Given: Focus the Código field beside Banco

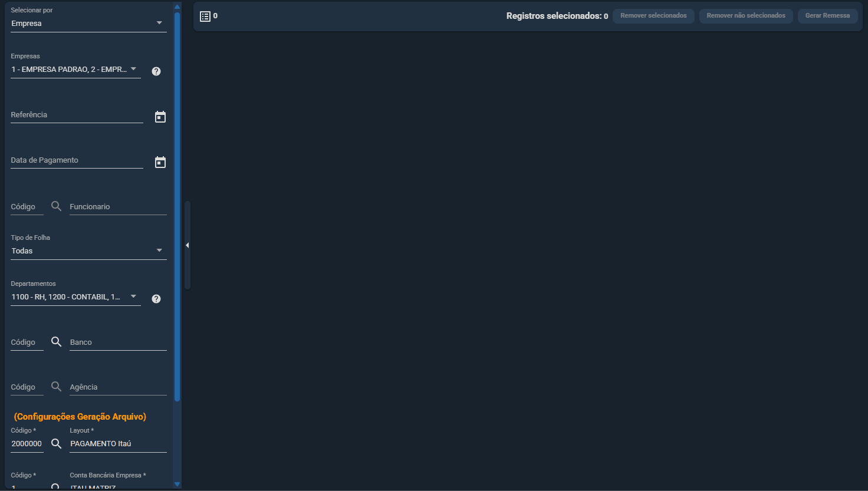Looking at the screenshot, I should (27, 342).
